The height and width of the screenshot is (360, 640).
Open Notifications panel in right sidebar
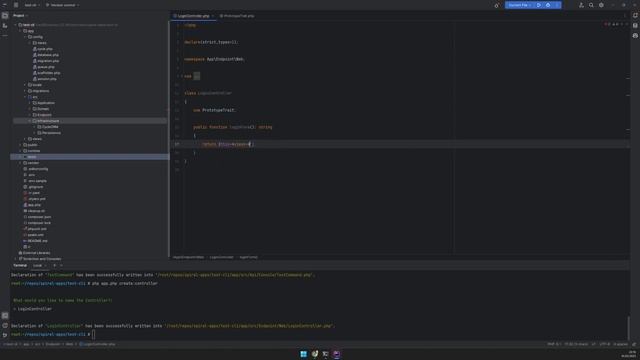coord(635,16)
